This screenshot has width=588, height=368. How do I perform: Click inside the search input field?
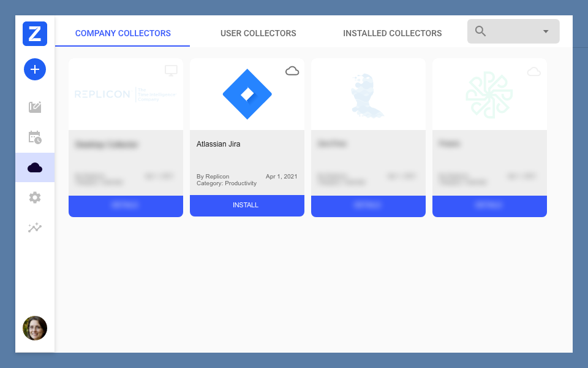point(513,31)
